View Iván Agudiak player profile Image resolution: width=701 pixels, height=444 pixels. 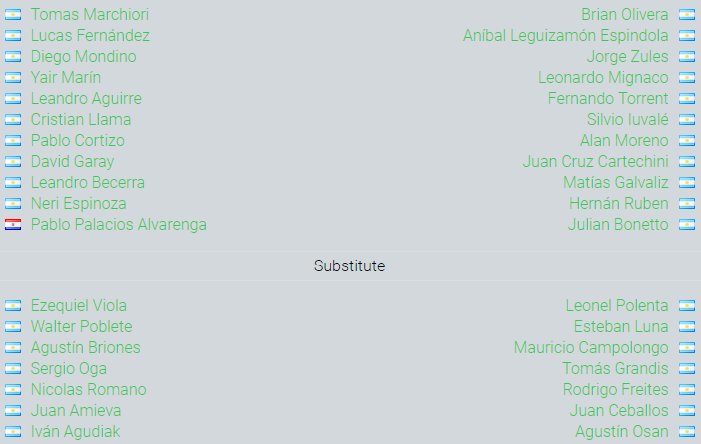pyautogui.click(x=76, y=431)
